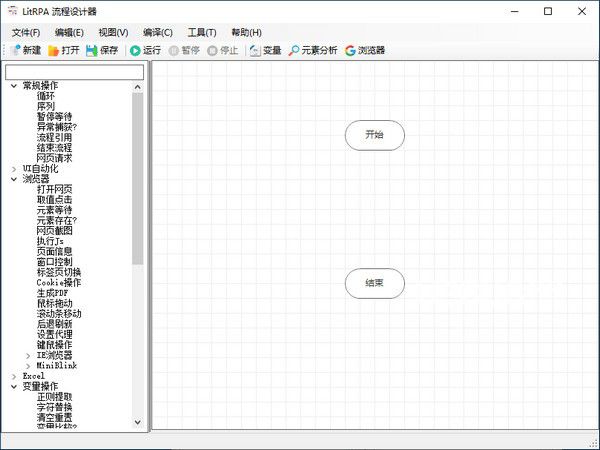Select 标签页切换 activity

coord(59,272)
